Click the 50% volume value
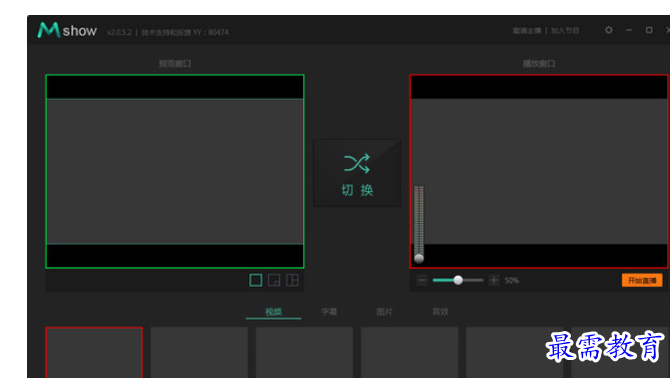The width and height of the screenshot is (670, 378). 511,281
